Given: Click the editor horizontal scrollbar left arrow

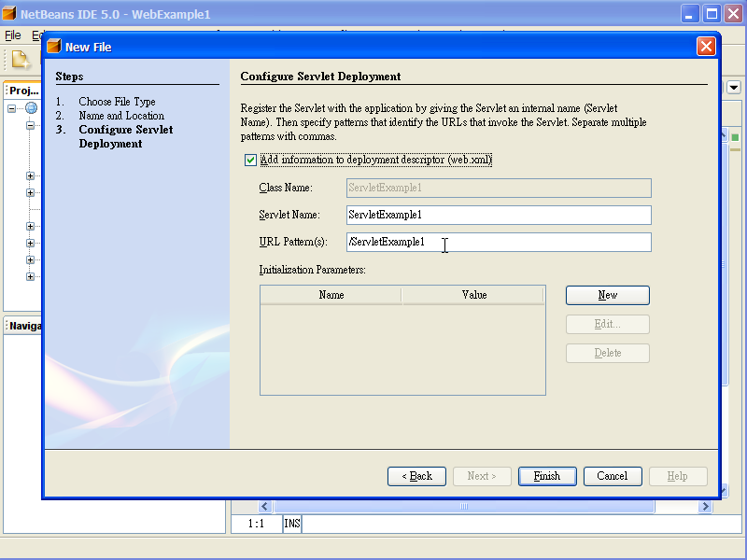Looking at the screenshot, I should [265, 506].
